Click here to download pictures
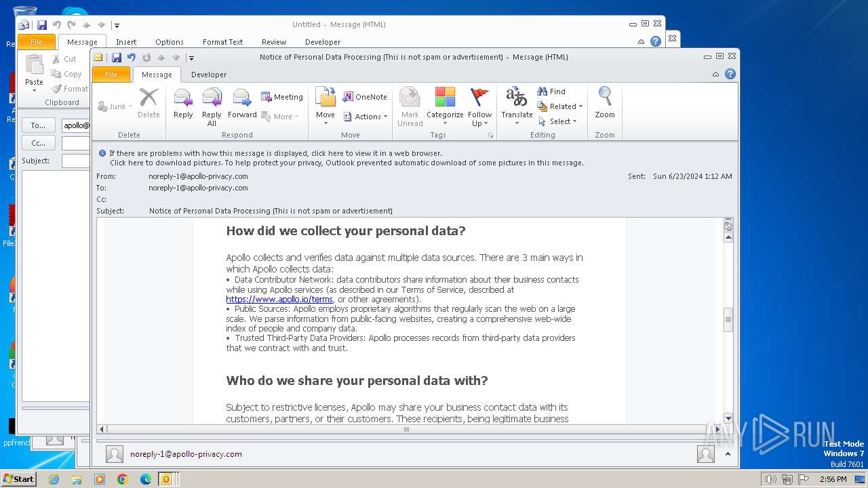The image size is (868, 488). 347,163
